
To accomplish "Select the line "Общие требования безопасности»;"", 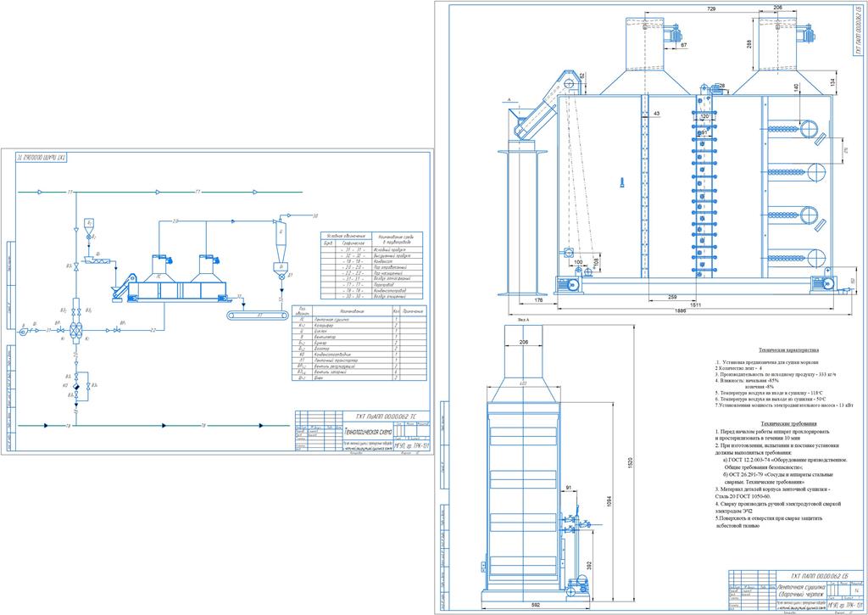I will [x=764, y=467].
